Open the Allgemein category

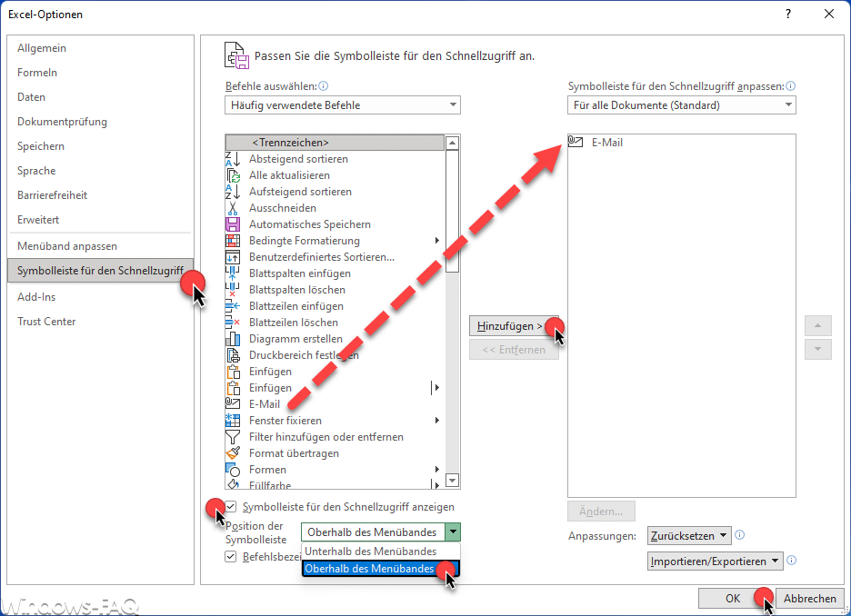[100, 48]
